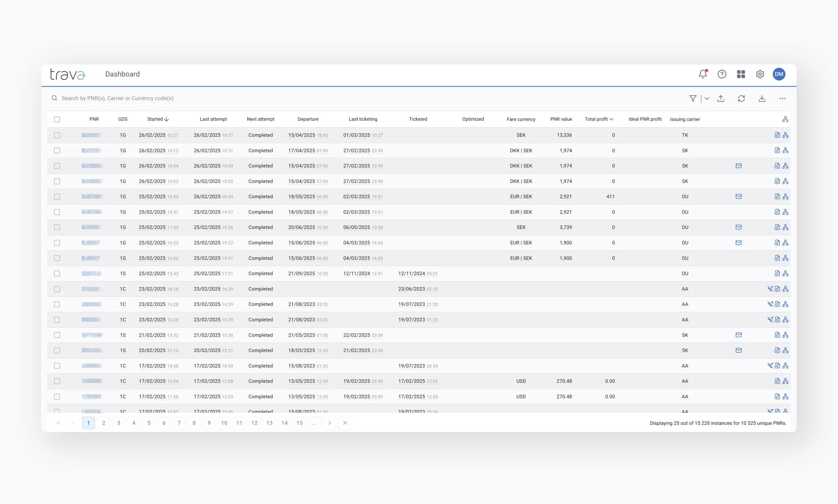Viewport: 838px width, 504px height.
Task: Toggle sort direction on the Started column
Action: click(167, 119)
